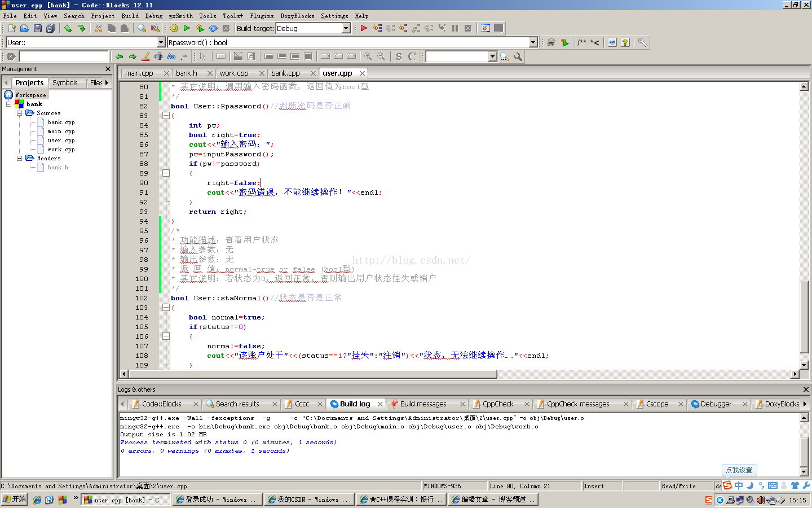The height and width of the screenshot is (508, 812).
Task: Open the DoxyBlocks menu
Action: pos(297,16)
